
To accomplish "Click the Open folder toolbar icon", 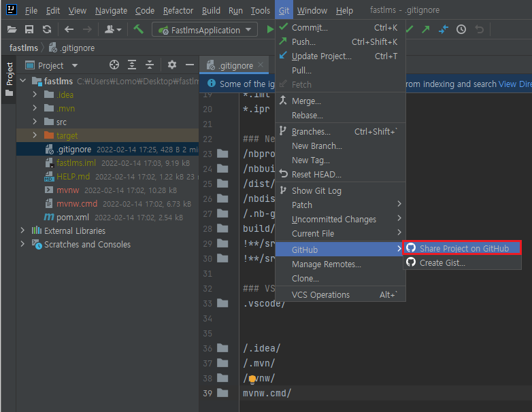I will (x=12, y=29).
